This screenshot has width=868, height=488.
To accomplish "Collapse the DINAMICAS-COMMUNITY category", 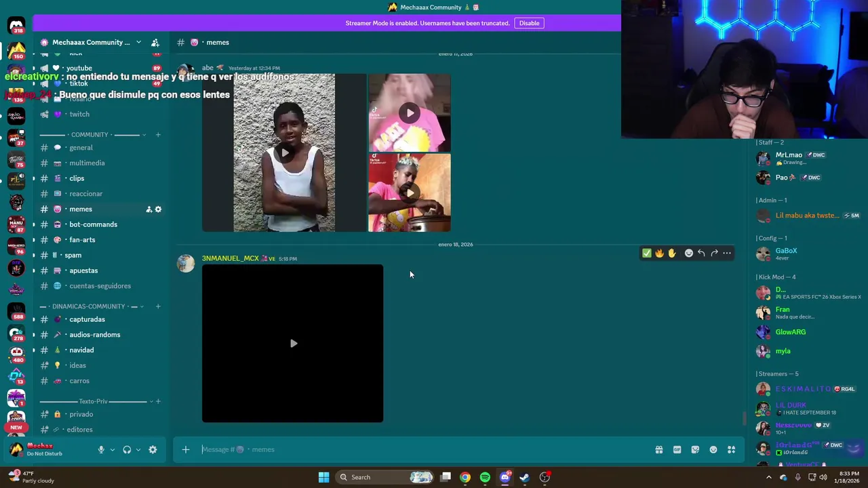I will [143, 306].
